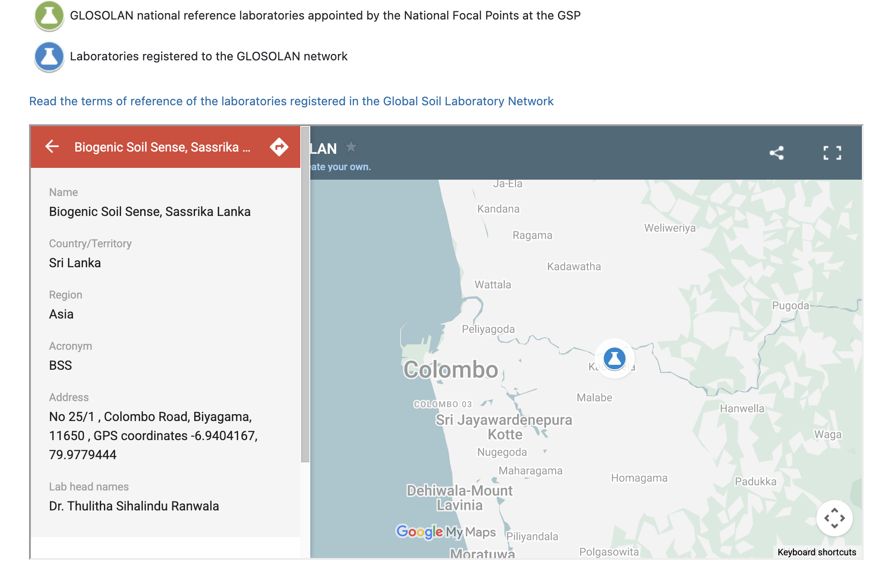Click the panel title Biogenic Soil Sense
890x588 pixels.
[x=162, y=147]
